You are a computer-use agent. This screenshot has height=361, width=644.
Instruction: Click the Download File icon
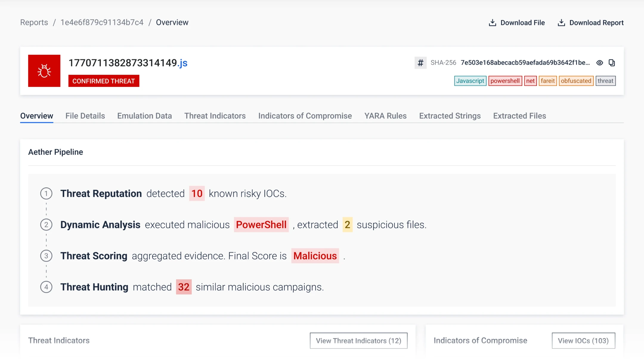click(493, 23)
